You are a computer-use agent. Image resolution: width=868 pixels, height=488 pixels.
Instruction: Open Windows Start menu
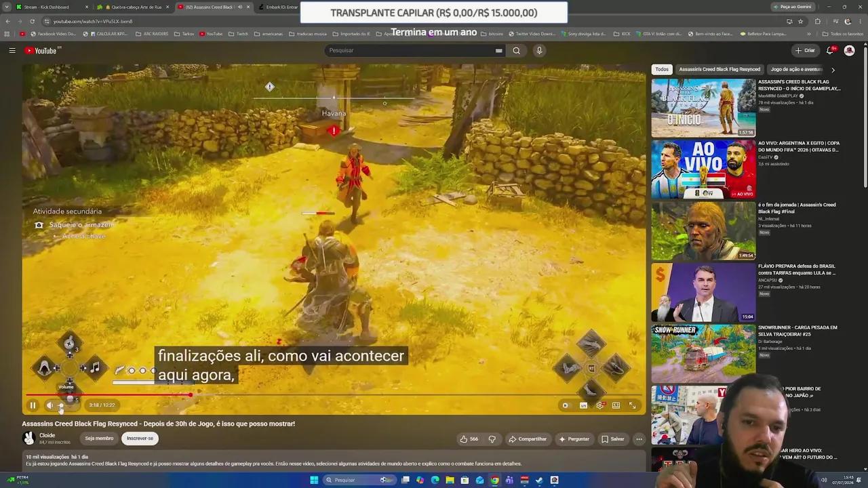[314, 480]
